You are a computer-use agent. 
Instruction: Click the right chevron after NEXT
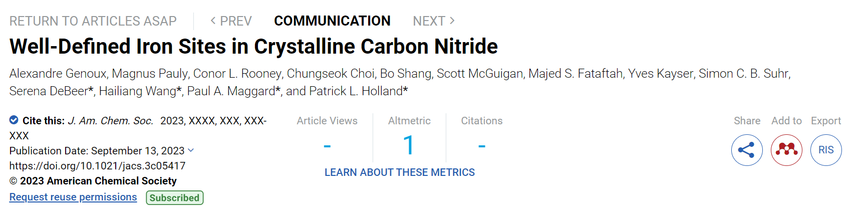452,21
